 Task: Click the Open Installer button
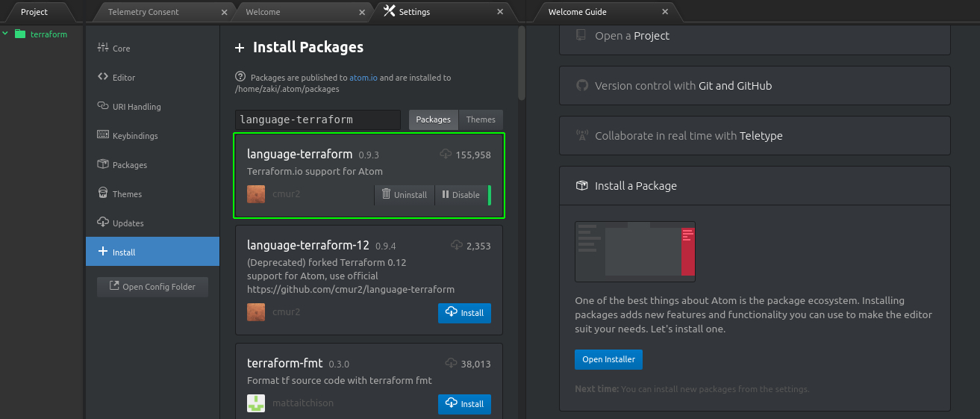coord(608,359)
